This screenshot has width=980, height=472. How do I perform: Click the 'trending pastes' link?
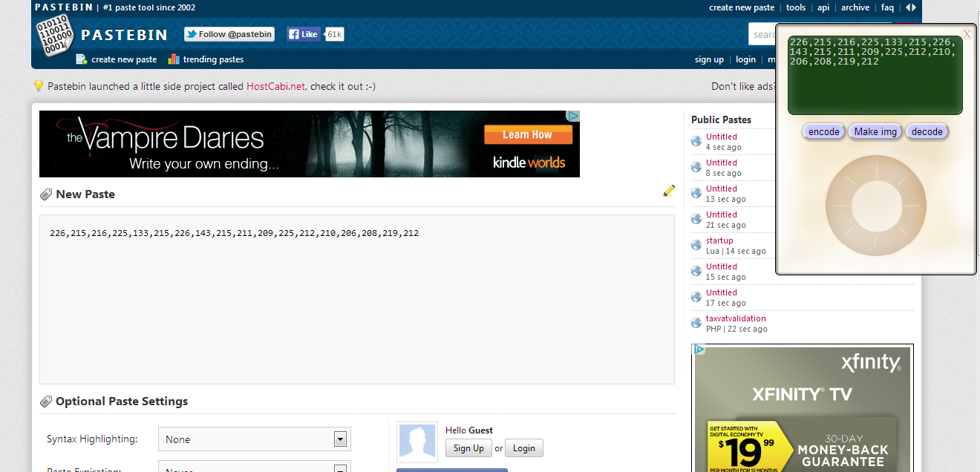[213, 59]
